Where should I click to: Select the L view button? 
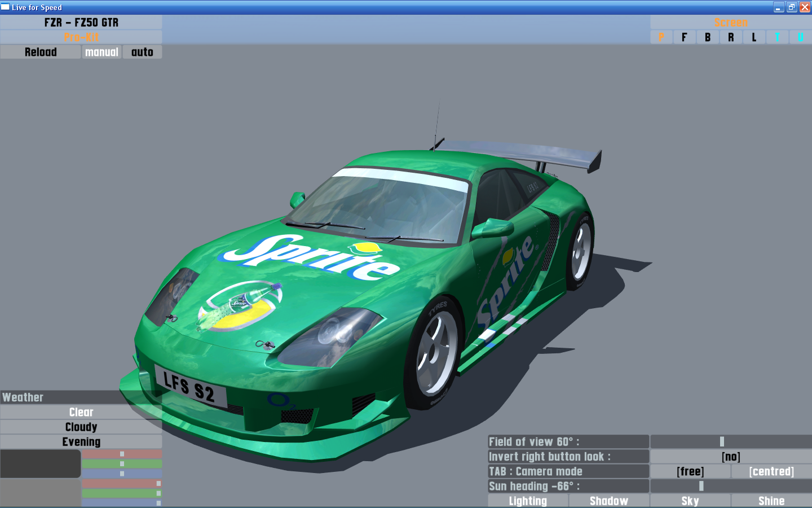[x=754, y=37]
